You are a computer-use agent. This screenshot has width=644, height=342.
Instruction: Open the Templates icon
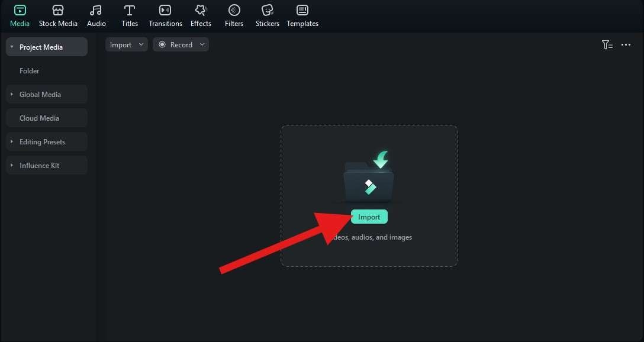tap(302, 10)
